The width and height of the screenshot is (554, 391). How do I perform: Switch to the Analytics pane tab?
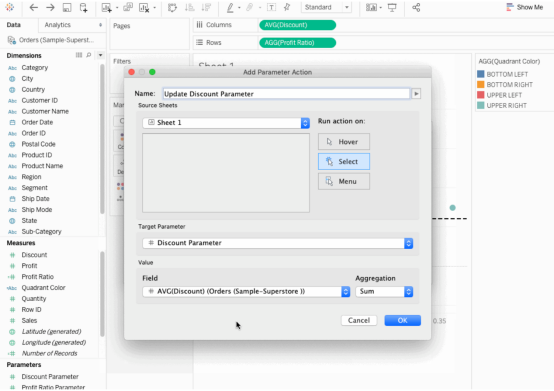(x=58, y=25)
